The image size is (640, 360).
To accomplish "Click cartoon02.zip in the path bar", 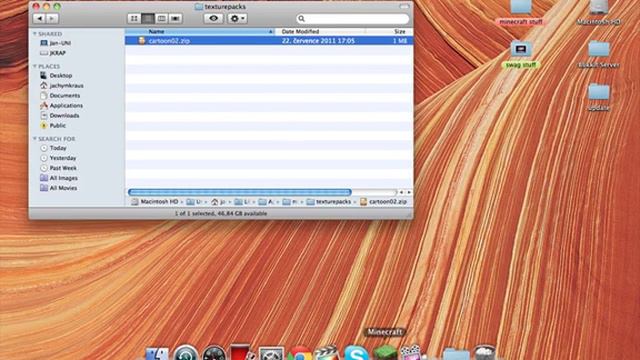I will [x=383, y=202].
